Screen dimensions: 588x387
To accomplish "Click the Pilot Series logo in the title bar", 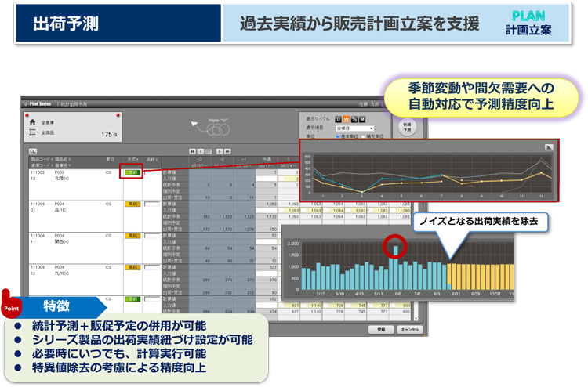I will (x=38, y=103).
